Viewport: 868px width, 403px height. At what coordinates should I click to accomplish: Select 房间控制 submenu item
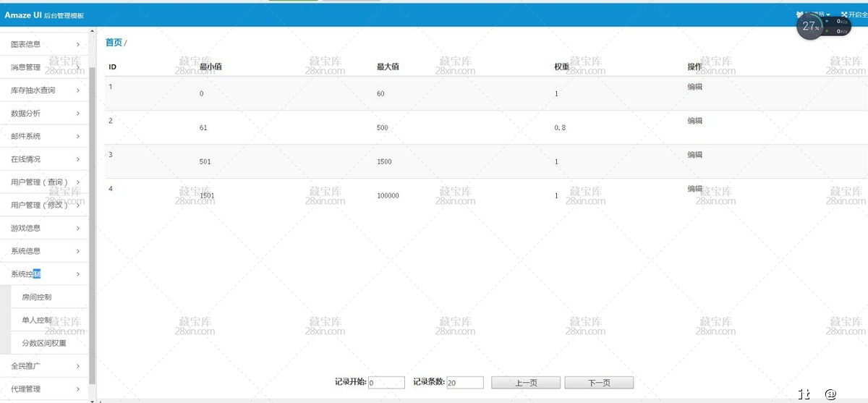(37, 297)
